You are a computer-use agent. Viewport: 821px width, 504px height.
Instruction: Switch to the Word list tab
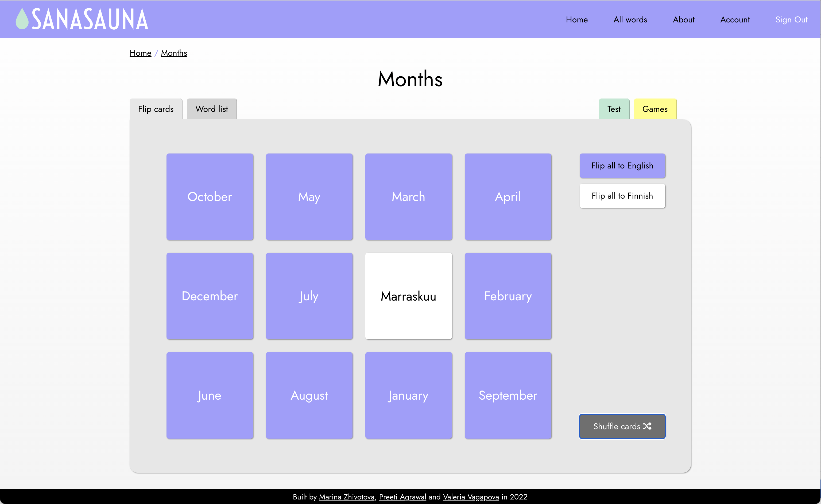(x=211, y=109)
